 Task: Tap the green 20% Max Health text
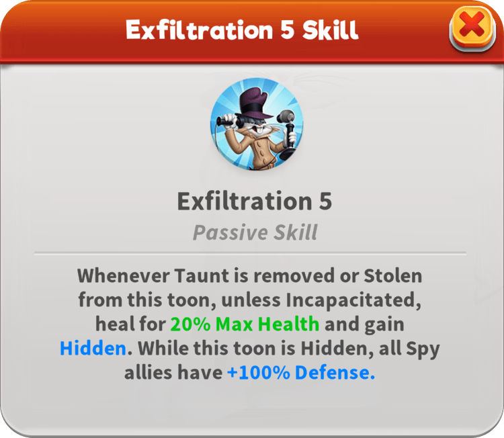coord(245,324)
